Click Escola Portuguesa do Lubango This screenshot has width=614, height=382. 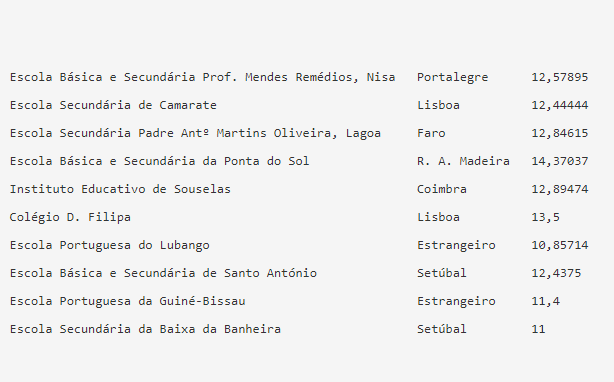tap(110, 245)
